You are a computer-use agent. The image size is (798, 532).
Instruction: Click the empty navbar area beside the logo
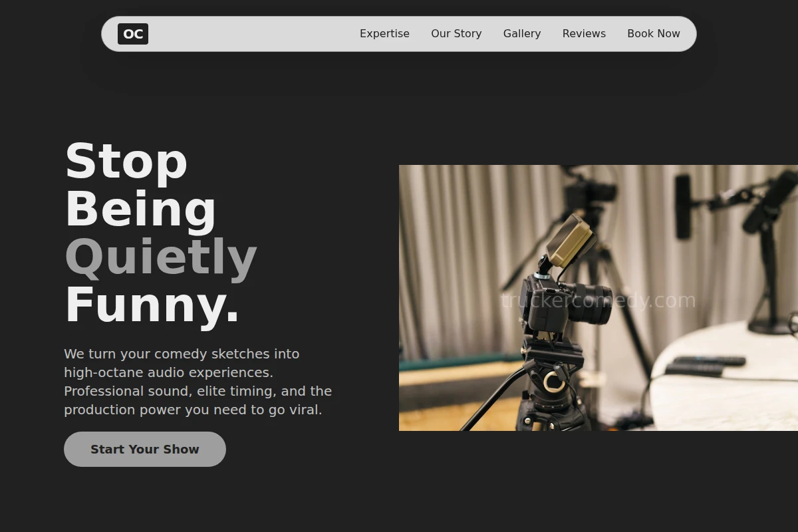(253, 34)
